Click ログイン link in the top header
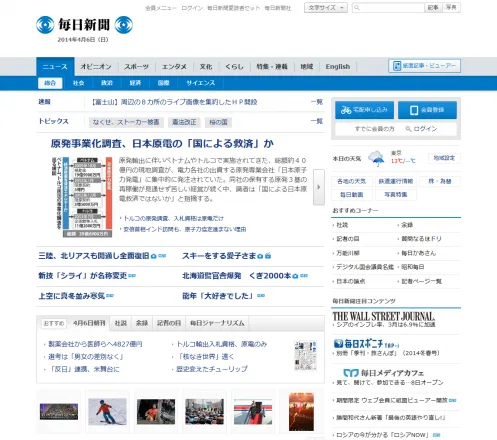Viewport: 497px width, 440px height. [192, 8]
